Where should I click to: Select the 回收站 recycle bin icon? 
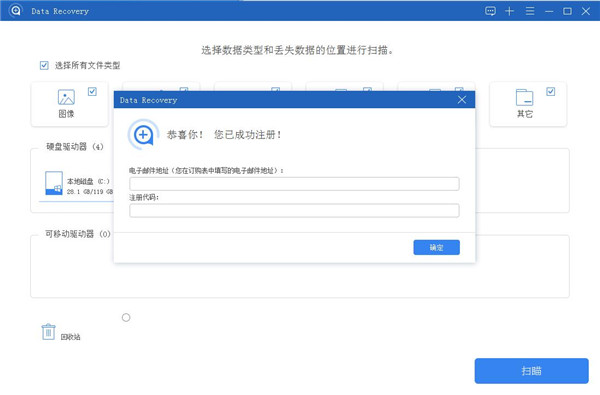click(49, 332)
